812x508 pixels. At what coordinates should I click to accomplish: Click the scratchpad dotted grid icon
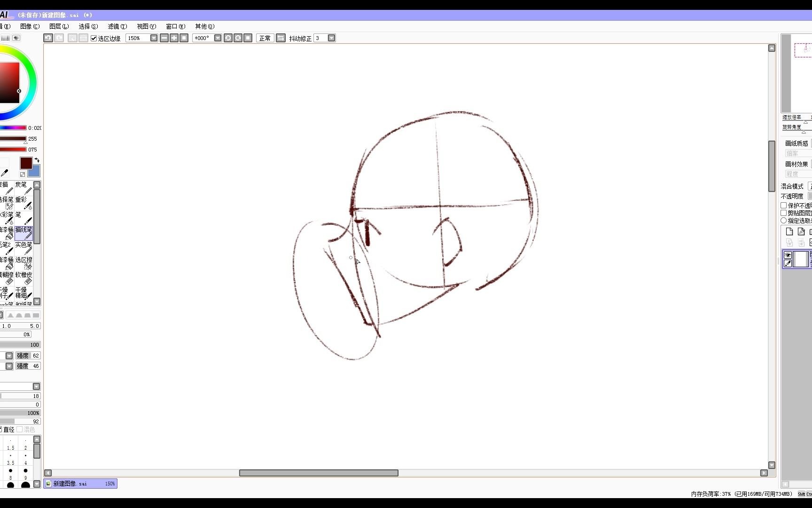click(x=5, y=38)
